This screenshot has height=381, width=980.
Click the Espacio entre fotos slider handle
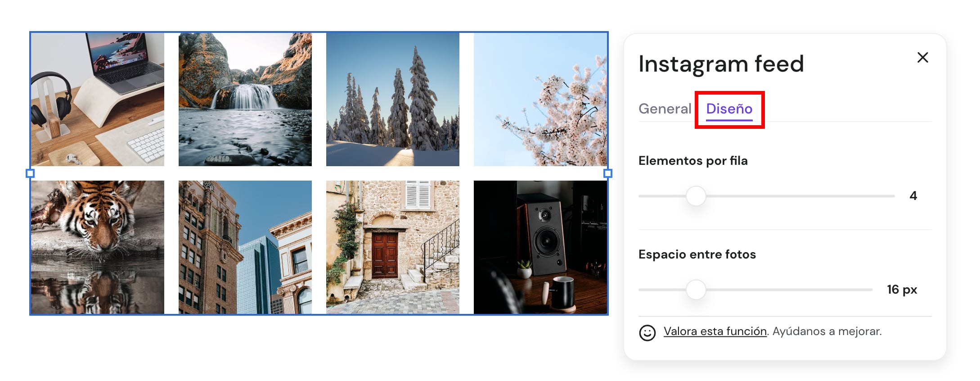click(x=696, y=290)
